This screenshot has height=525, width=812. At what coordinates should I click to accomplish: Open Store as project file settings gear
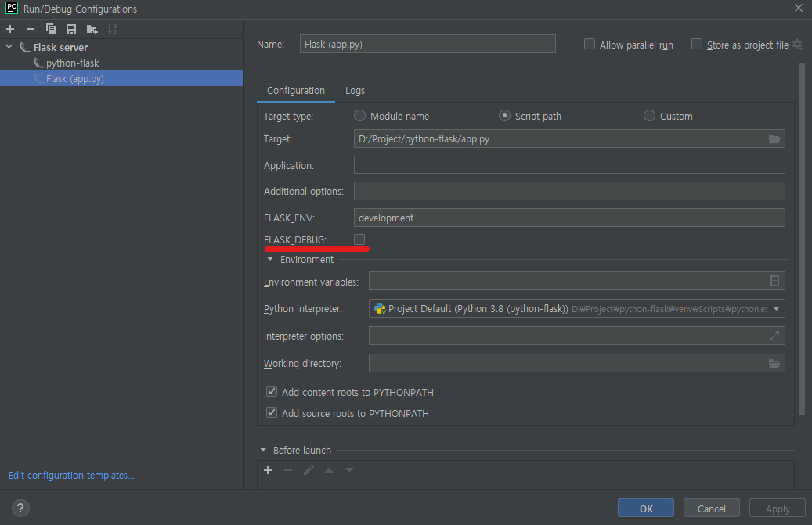(x=797, y=45)
